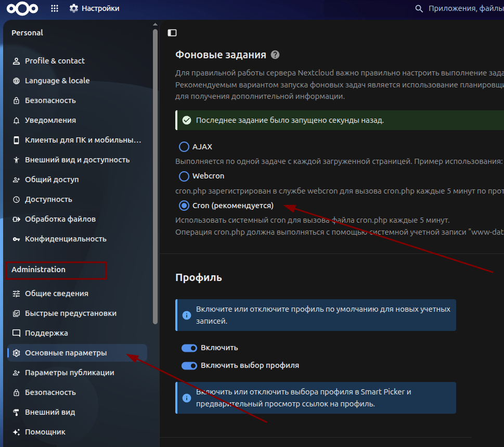Click the Уведомления bell icon

click(x=17, y=120)
